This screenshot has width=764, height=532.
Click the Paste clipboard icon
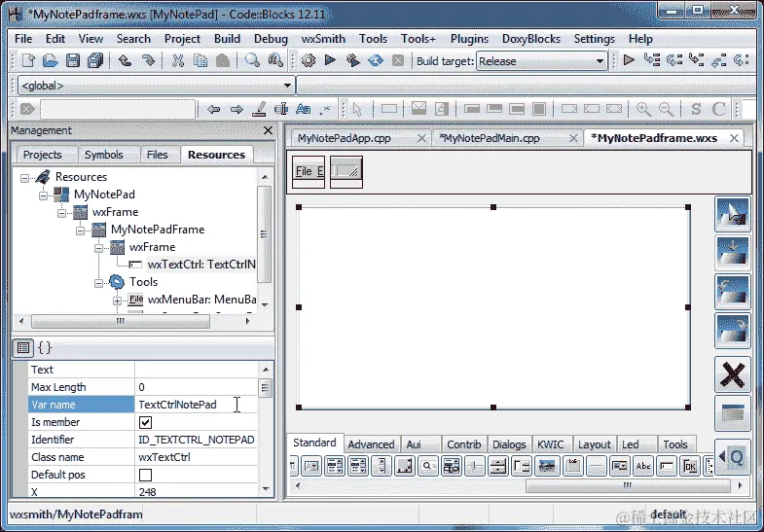click(223, 61)
